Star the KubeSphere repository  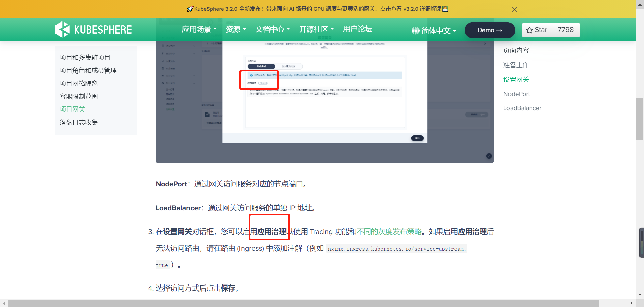click(x=536, y=30)
